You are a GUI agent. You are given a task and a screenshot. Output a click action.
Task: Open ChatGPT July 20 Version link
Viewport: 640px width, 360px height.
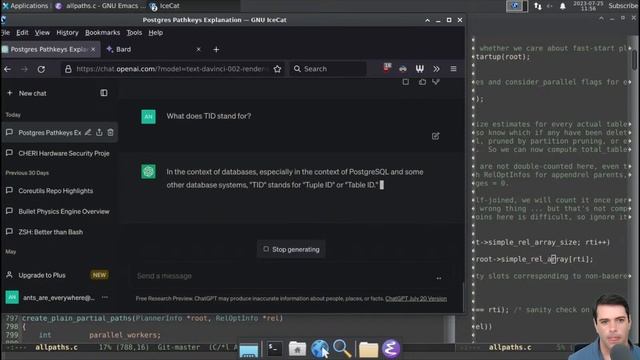(x=416, y=299)
